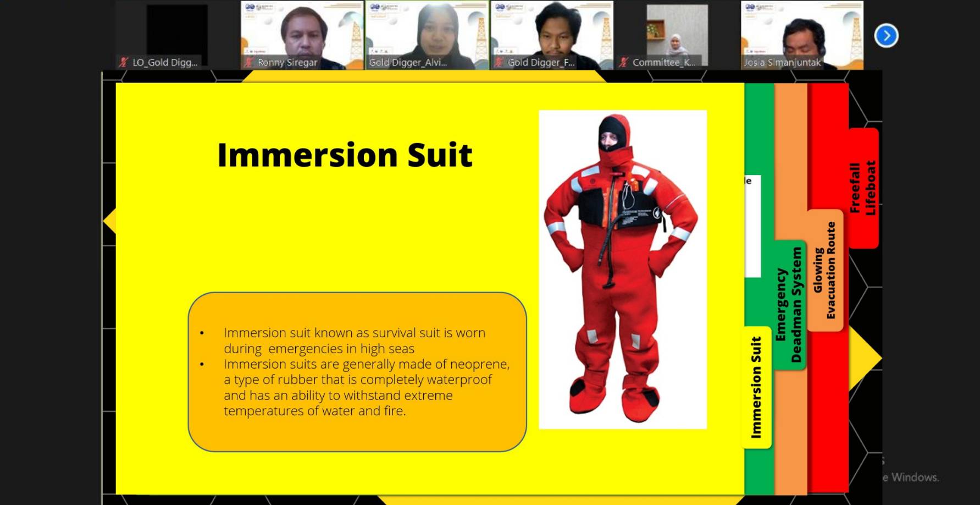
Task: Open the Freefall Lifeboat tab
Action: pos(863,188)
